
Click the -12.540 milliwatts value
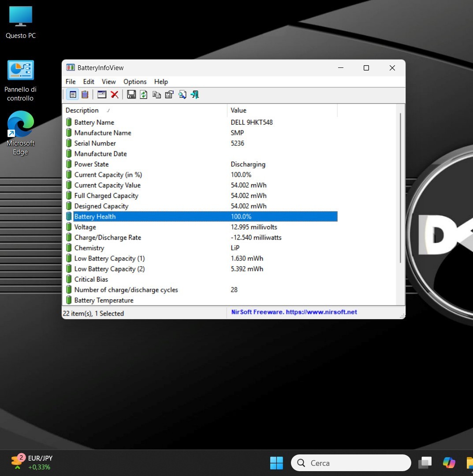tap(256, 238)
